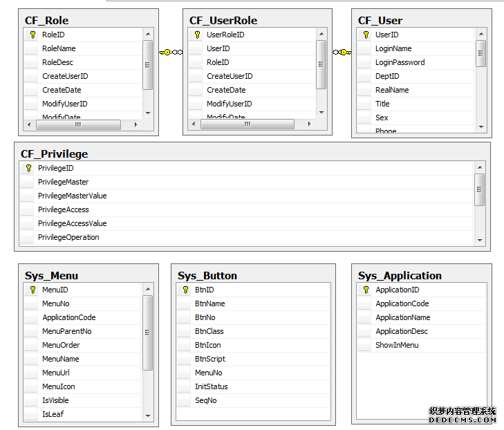The image size is (504, 430).
Task: Click the CF_Role table's scroll down arrow
Action: 148,113
